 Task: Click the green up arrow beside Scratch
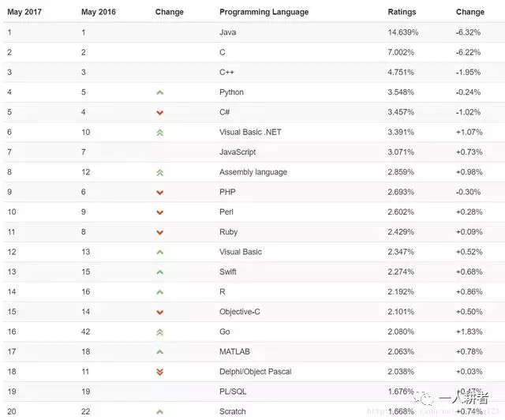tap(159, 411)
